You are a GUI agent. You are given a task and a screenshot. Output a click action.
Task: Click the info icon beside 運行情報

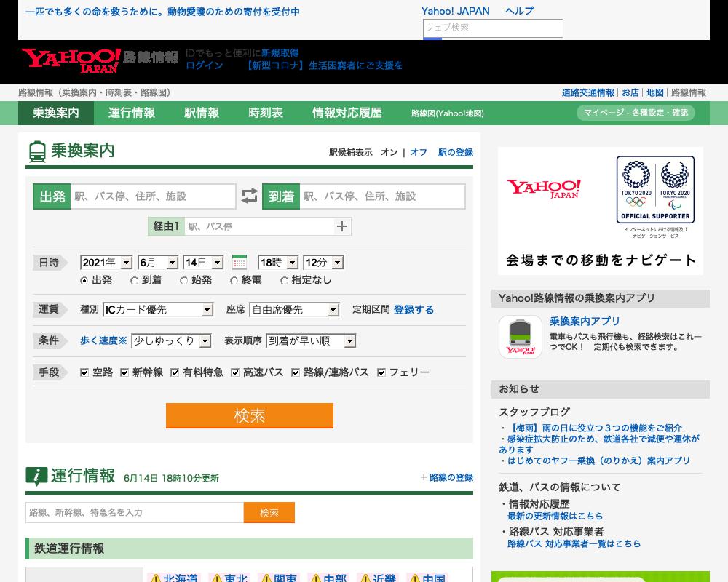pos(34,477)
